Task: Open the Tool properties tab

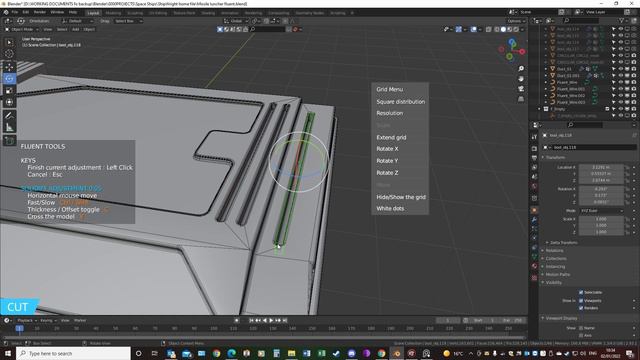Action: 534,137
